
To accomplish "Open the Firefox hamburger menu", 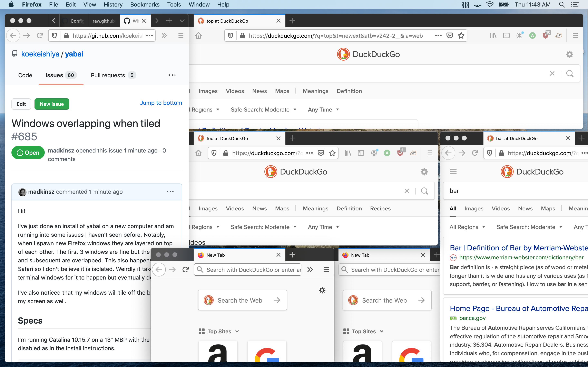I will [x=575, y=35].
